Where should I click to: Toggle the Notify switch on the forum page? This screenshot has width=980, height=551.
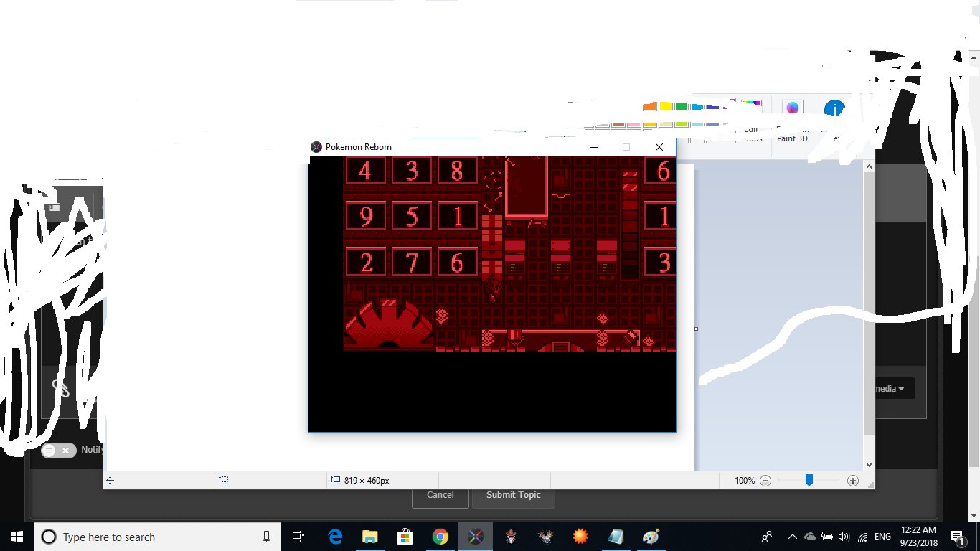tap(59, 451)
